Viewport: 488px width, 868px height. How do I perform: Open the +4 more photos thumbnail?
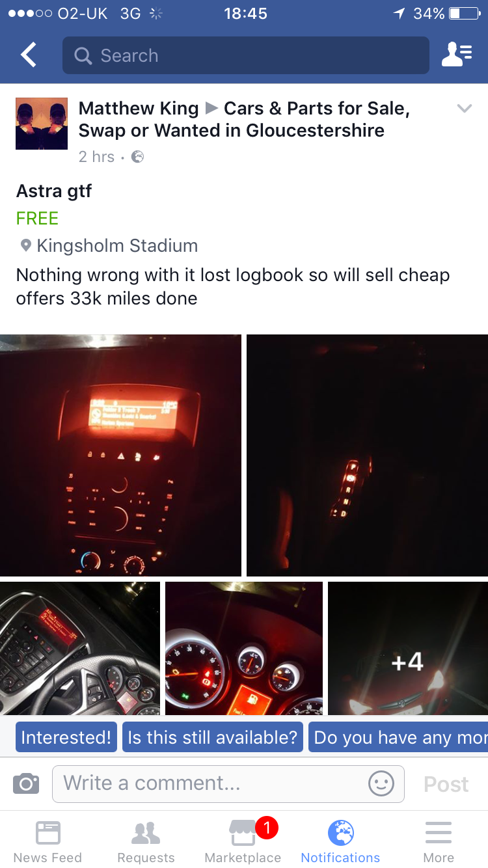pyautogui.click(x=408, y=649)
